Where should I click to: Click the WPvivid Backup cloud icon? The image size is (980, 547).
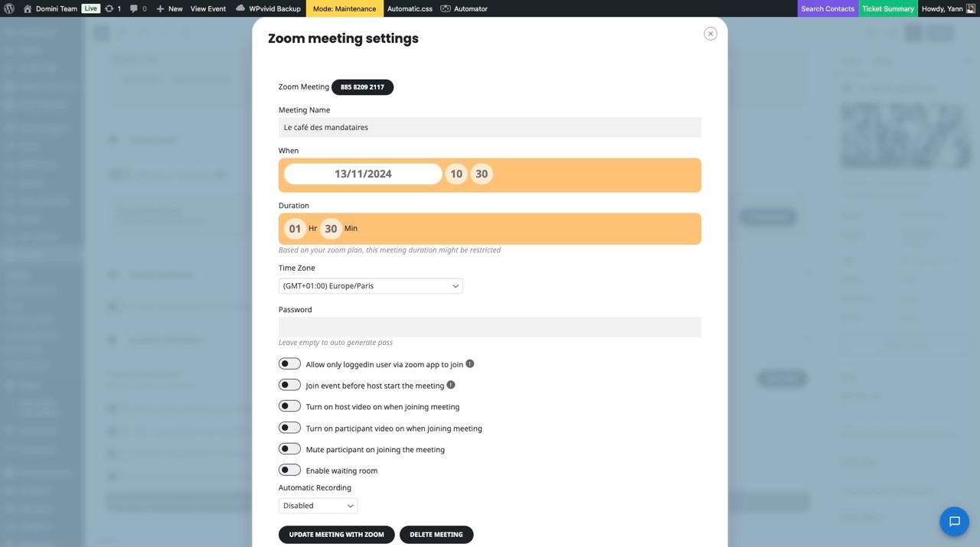[240, 8]
